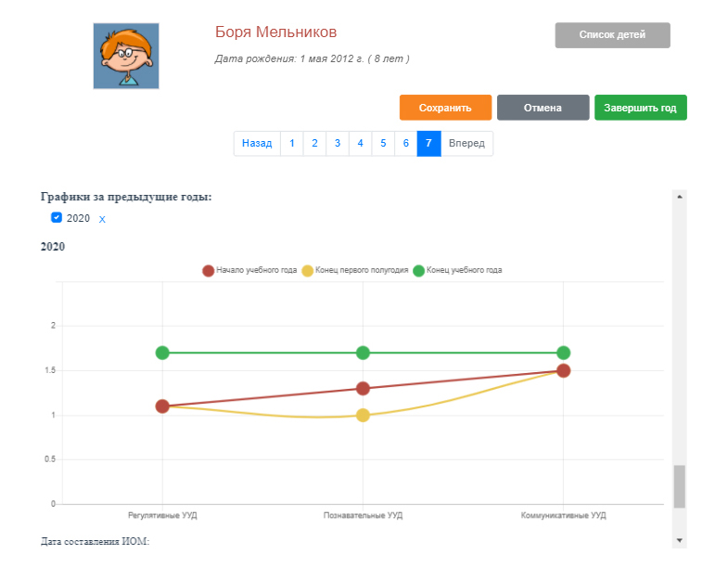Click the gray Отмена button

coord(543,108)
